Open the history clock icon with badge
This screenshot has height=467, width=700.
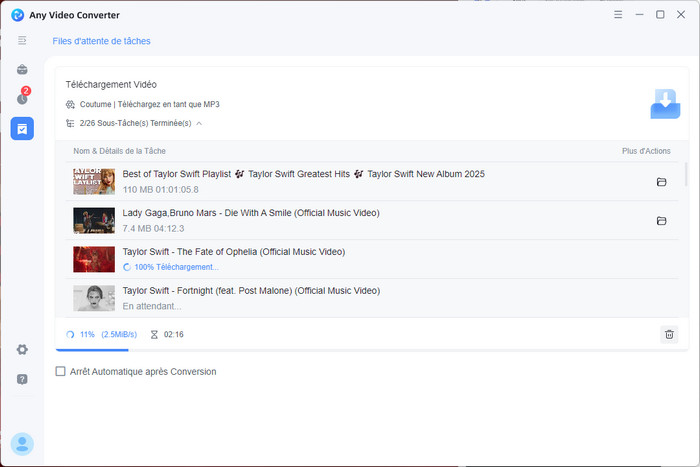click(x=22, y=98)
